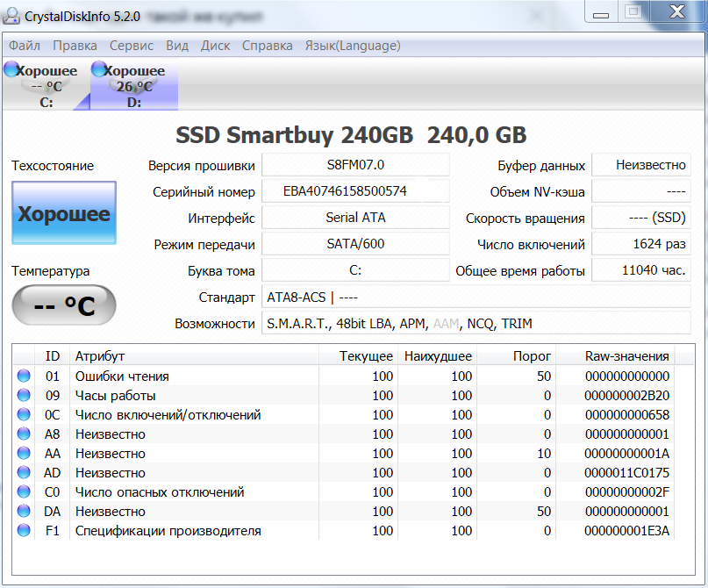Screen dimensions: 708x588
Task: Click the status orb for attribute AD
Action: (x=24, y=472)
